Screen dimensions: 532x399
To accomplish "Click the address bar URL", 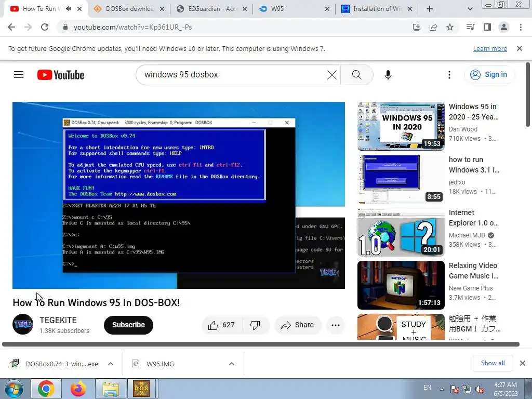I will click(x=132, y=27).
